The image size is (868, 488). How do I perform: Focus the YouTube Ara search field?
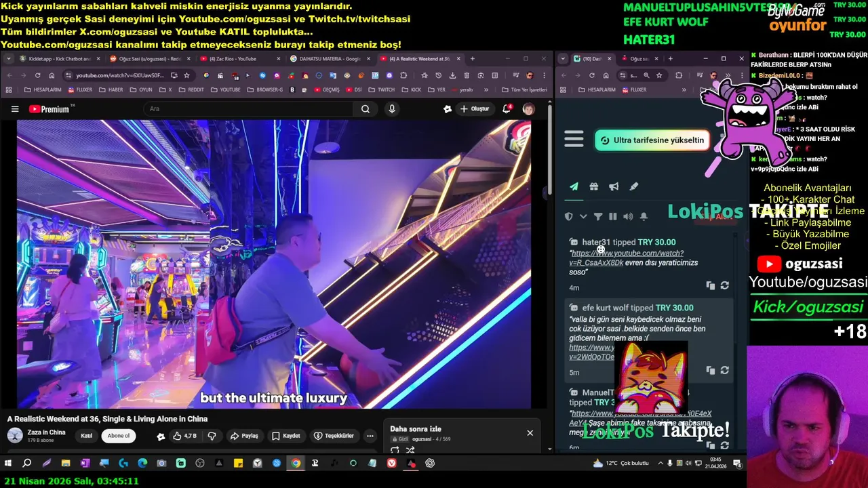[x=248, y=109]
